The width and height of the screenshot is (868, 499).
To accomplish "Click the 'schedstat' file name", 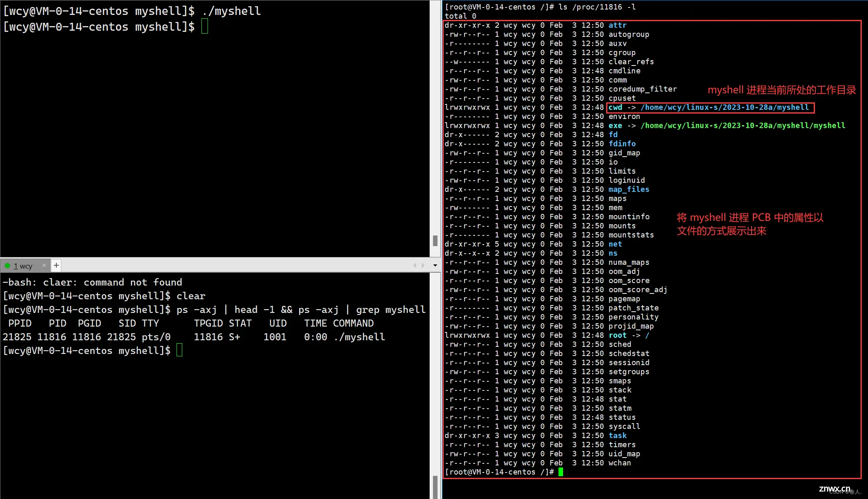I will (629, 354).
